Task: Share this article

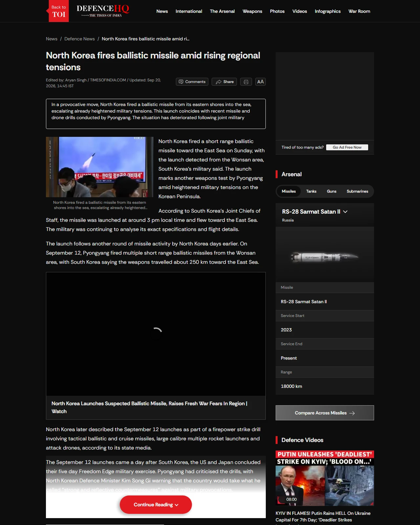Action: click(x=224, y=82)
